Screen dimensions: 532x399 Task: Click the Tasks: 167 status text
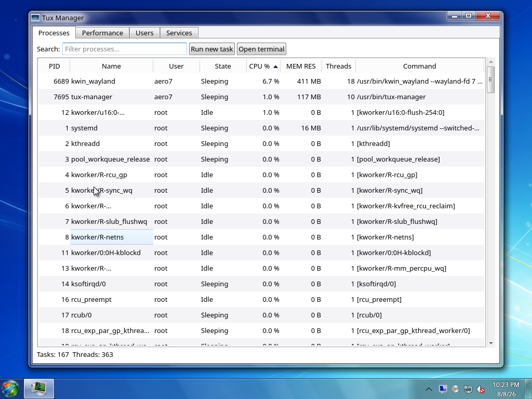(x=53, y=354)
